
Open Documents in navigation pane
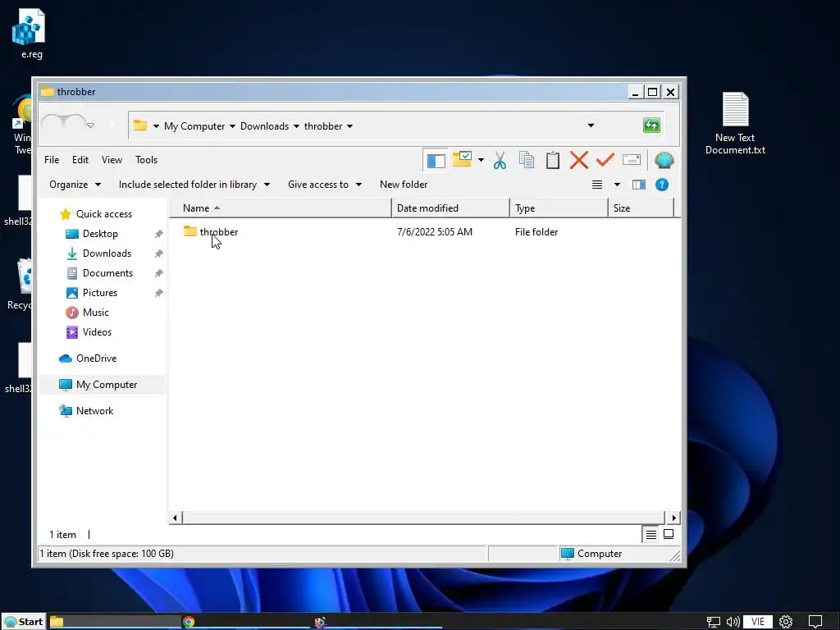107,273
